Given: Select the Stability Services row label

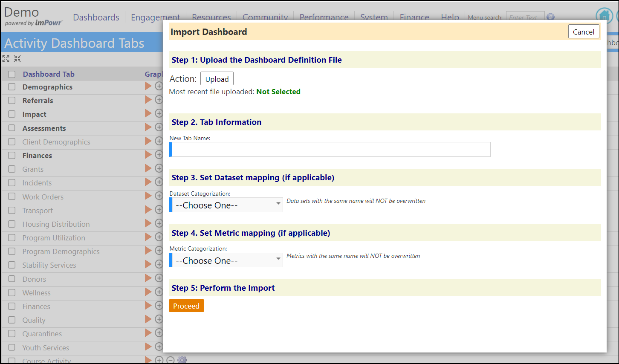Looking at the screenshot, I should (49, 265).
